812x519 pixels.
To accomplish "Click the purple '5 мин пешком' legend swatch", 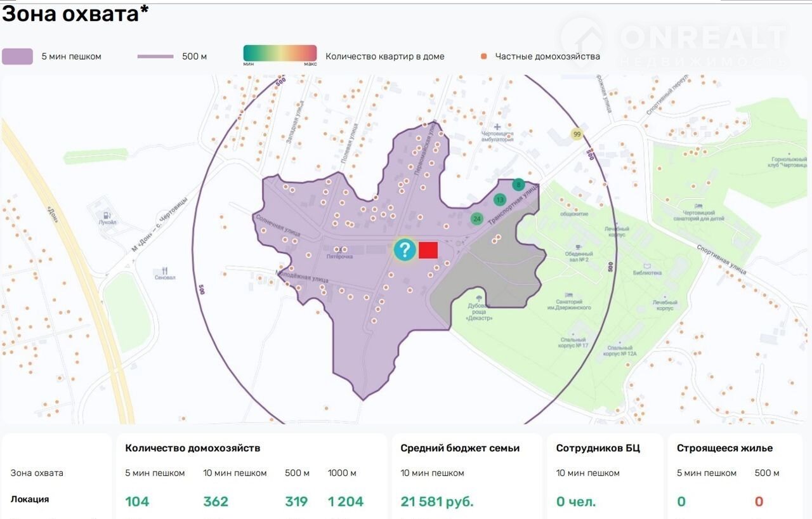I will [18, 56].
